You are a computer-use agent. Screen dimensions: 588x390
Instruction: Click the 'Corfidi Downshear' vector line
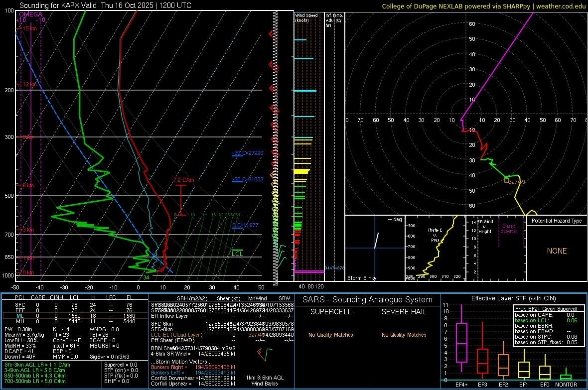(193, 378)
